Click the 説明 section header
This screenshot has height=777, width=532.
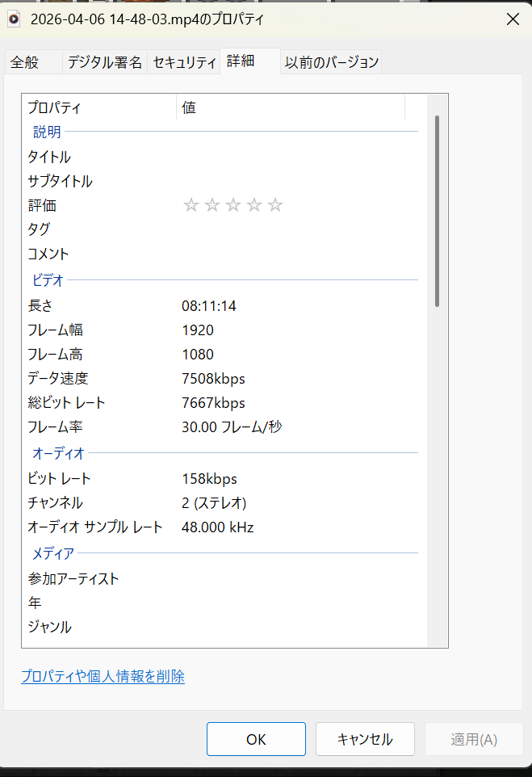[47, 132]
